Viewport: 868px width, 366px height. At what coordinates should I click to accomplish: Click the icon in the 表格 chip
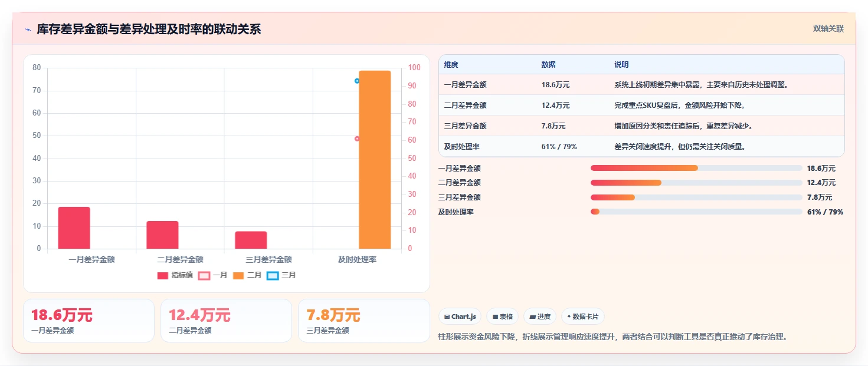[x=495, y=317]
